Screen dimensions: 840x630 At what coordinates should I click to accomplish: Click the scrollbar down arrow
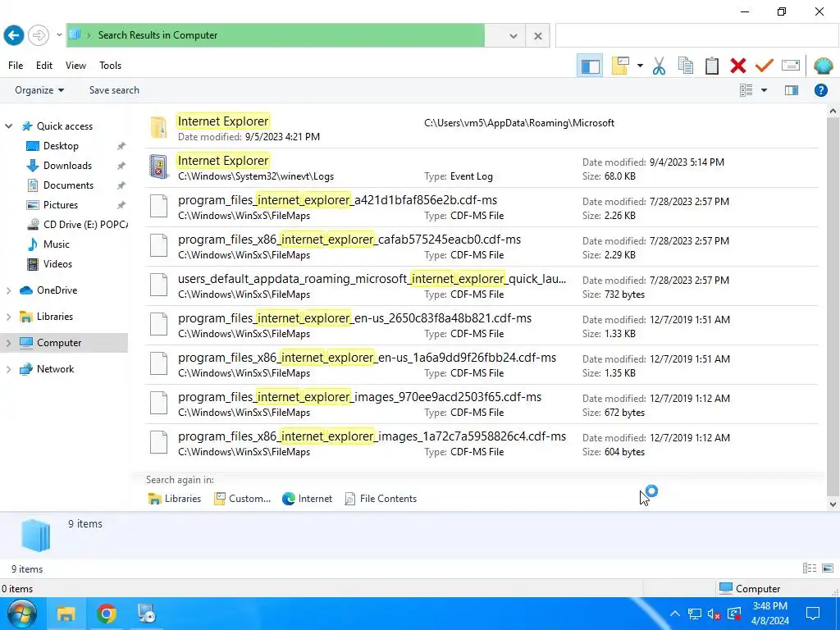(x=833, y=504)
